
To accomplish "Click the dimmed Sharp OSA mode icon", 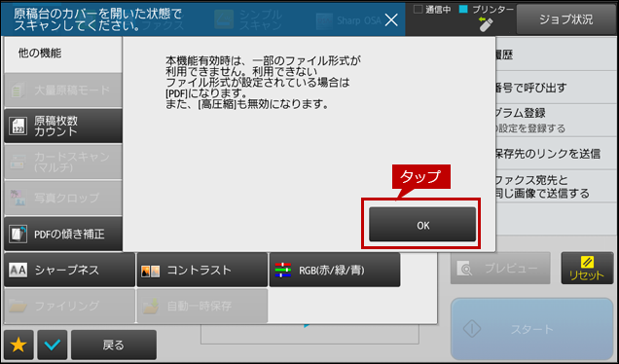I will pos(324,20).
